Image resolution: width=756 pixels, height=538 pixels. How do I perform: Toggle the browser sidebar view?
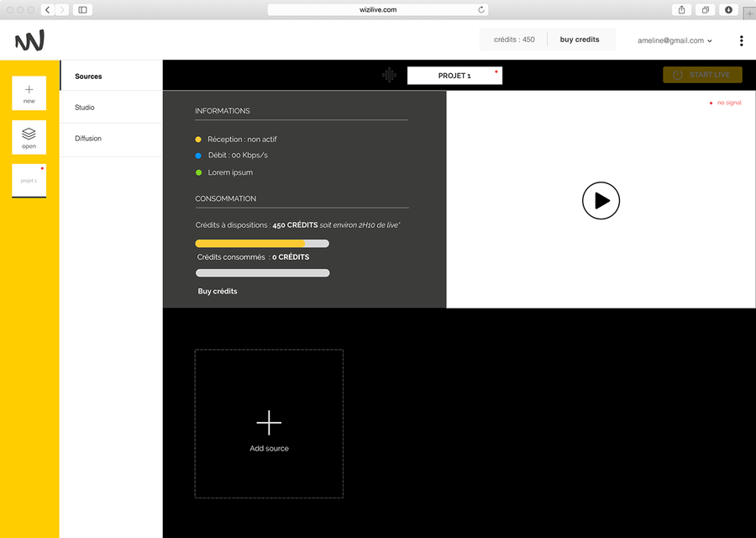pyautogui.click(x=82, y=10)
